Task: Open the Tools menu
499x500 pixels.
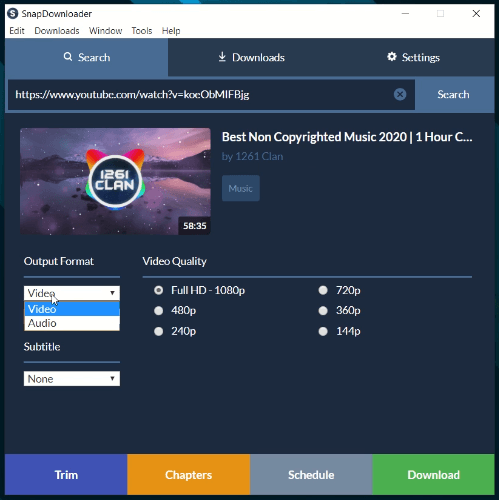Action: [x=142, y=31]
